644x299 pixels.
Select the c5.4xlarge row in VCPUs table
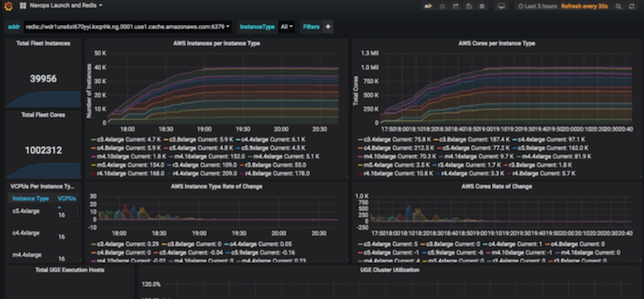pyautogui.click(x=43, y=212)
